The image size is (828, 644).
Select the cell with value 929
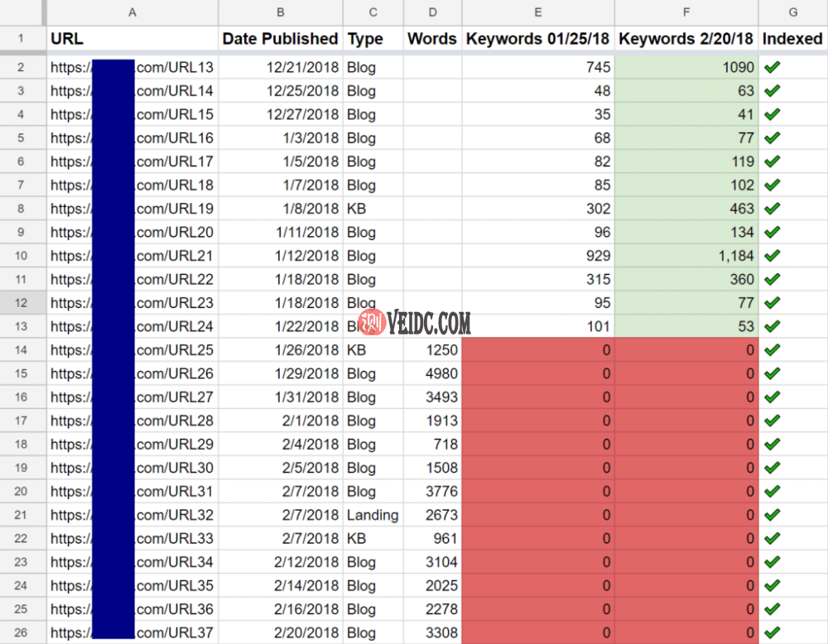538,256
